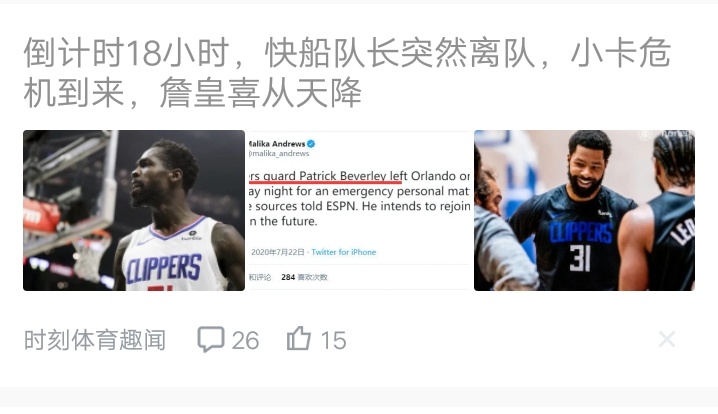Open the headline starting with 倒计时18小时
The height and width of the screenshot is (414, 718).
(x=347, y=73)
